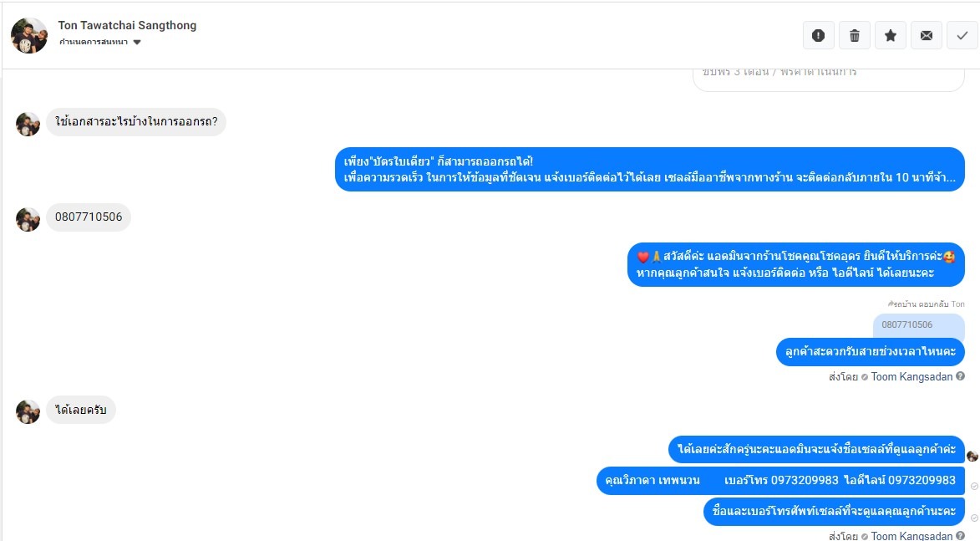This screenshot has width=980, height=541.
Task: Delete conversation using the trash icon
Action: point(855,36)
